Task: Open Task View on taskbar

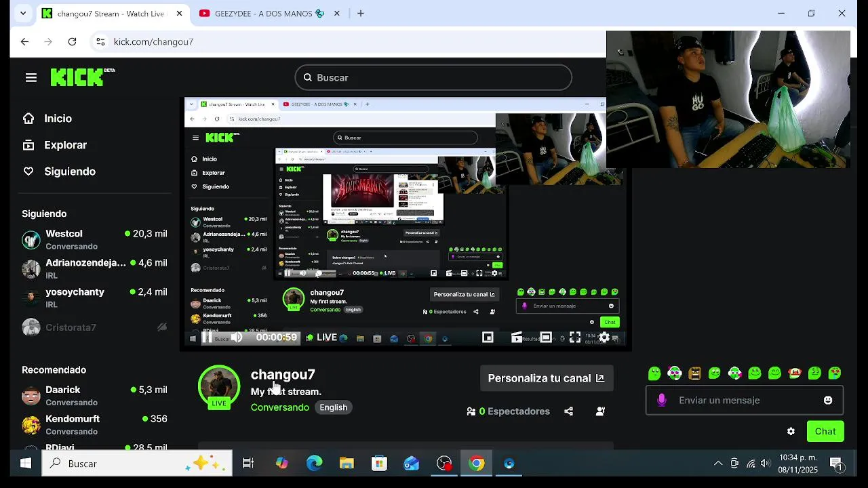Action: coord(248,464)
